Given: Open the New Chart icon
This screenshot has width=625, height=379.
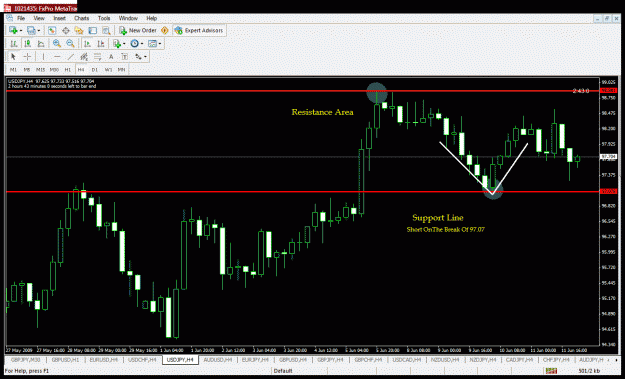Looking at the screenshot, I should (13, 31).
